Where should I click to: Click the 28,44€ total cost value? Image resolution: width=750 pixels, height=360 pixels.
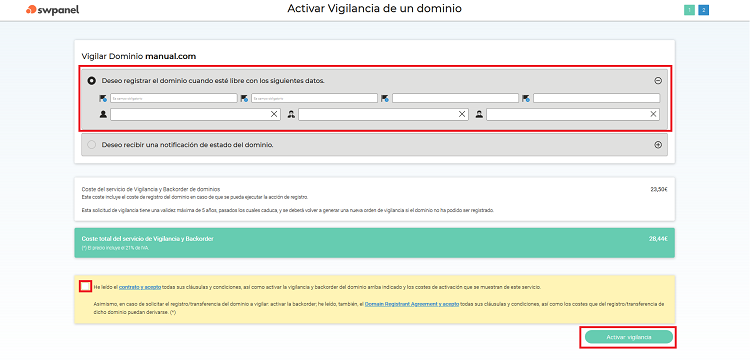click(x=659, y=238)
